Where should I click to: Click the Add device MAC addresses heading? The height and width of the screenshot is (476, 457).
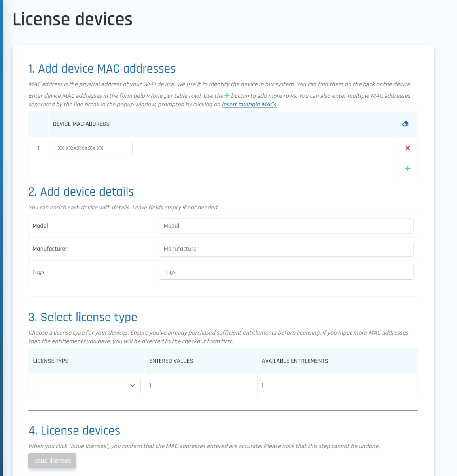102,69
